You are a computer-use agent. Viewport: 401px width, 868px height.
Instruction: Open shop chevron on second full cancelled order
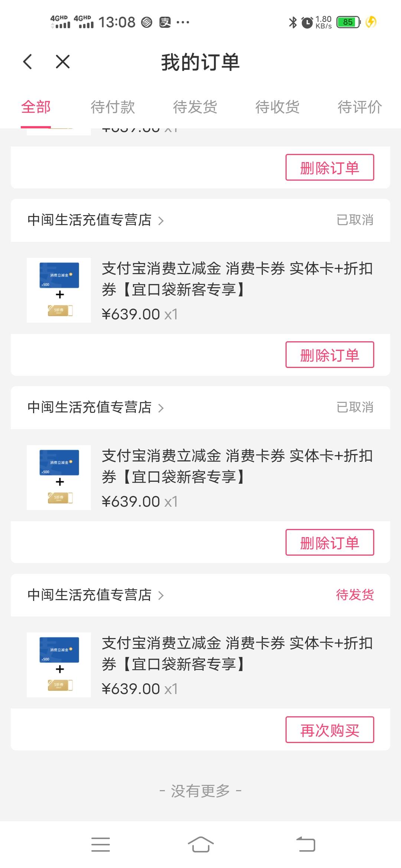tap(161, 408)
